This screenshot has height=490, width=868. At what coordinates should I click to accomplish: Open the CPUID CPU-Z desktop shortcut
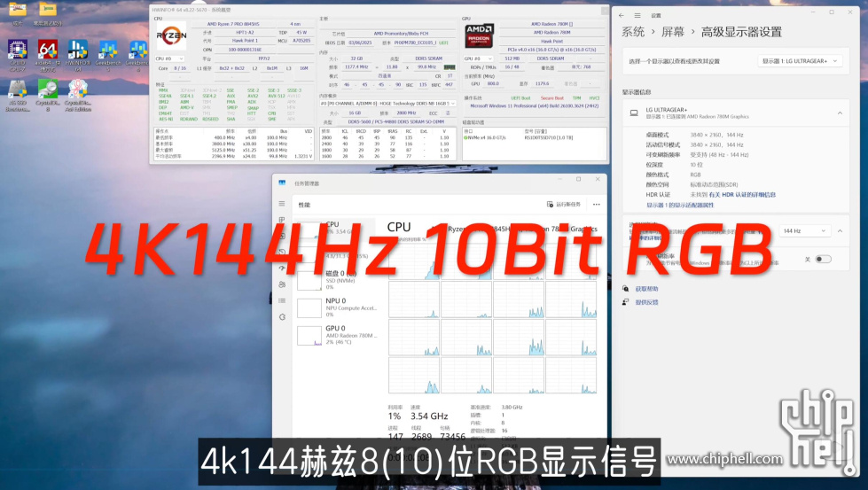tap(17, 55)
